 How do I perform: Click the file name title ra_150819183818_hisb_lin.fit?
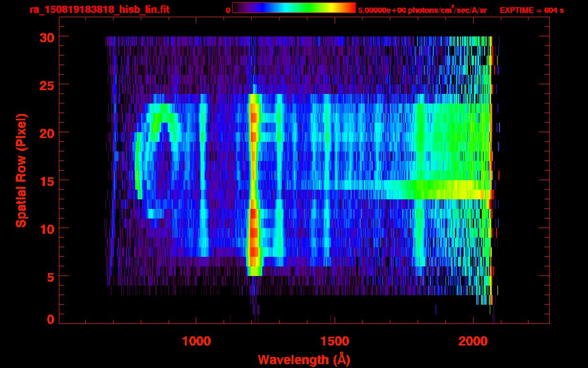pos(99,10)
